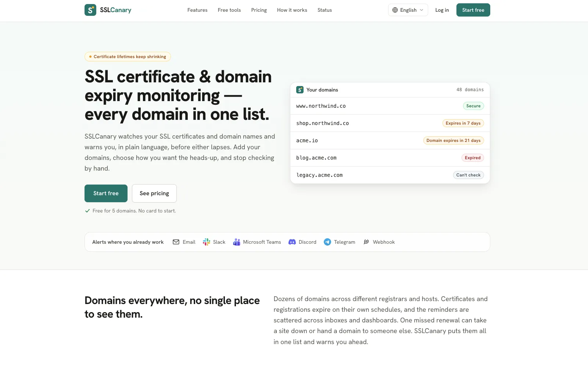Click the Expired status badge
The image size is (588, 368).
pos(473,158)
